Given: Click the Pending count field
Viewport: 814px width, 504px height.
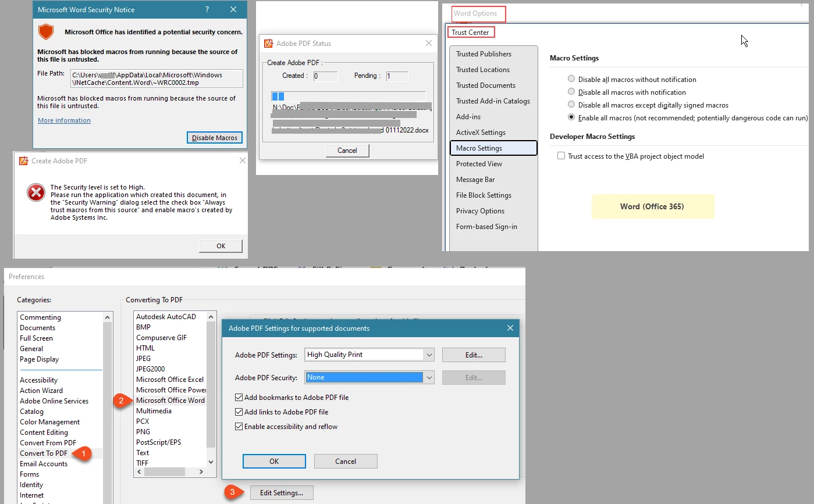Looking at the screenshot, I should pyautogui.click(x=397, y=76).
